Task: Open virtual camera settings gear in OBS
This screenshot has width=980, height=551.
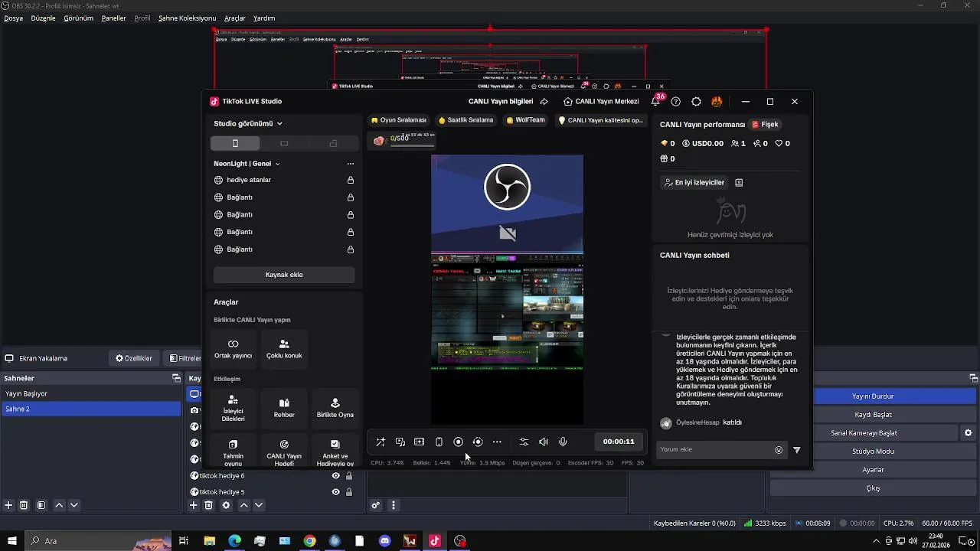Action: tap(969, 433)
